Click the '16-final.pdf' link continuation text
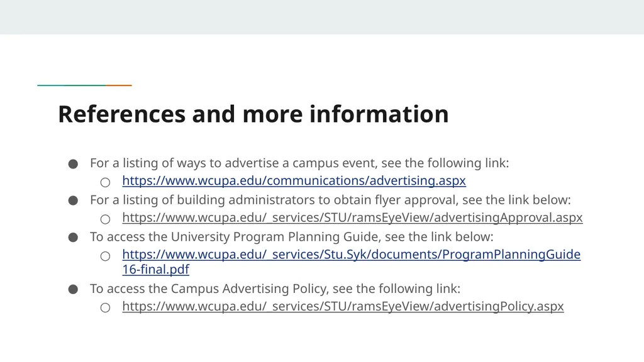 coord(156,270)
